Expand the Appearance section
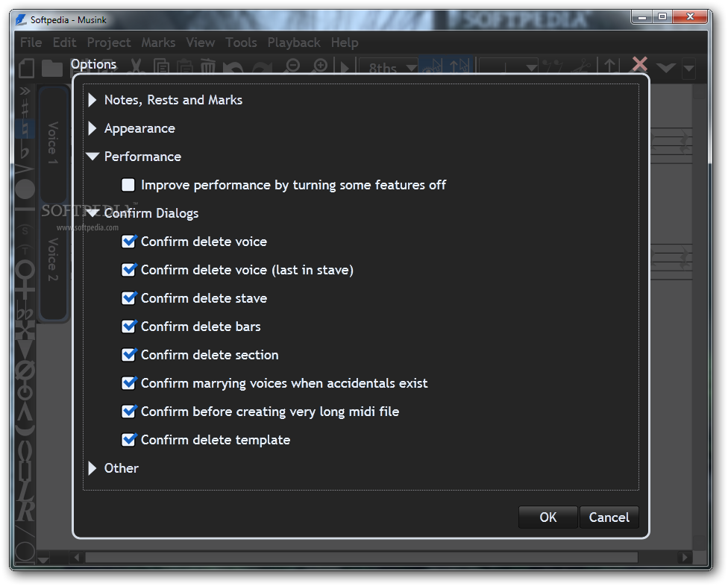Image resolution: width=728 pixels, height=586 pixels. pyautogui.click(x=92, y=128)
